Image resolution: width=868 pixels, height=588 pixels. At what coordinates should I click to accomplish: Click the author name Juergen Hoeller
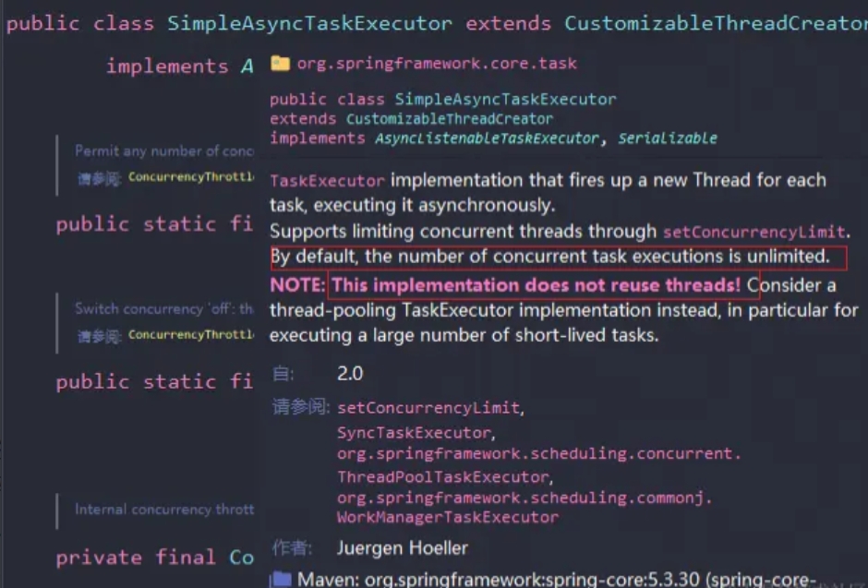click(x=403, y=548)
